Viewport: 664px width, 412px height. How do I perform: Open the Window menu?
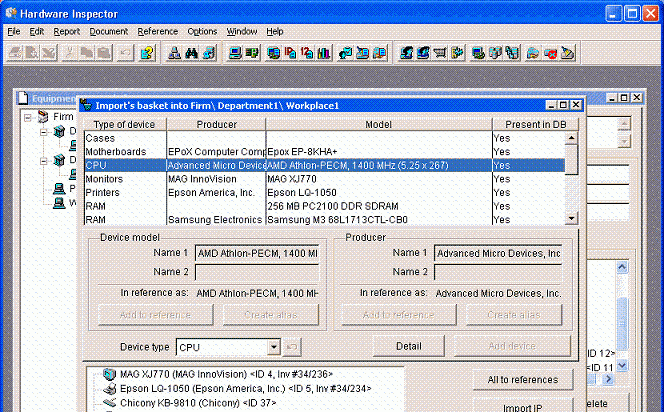[x=242, y=31]
